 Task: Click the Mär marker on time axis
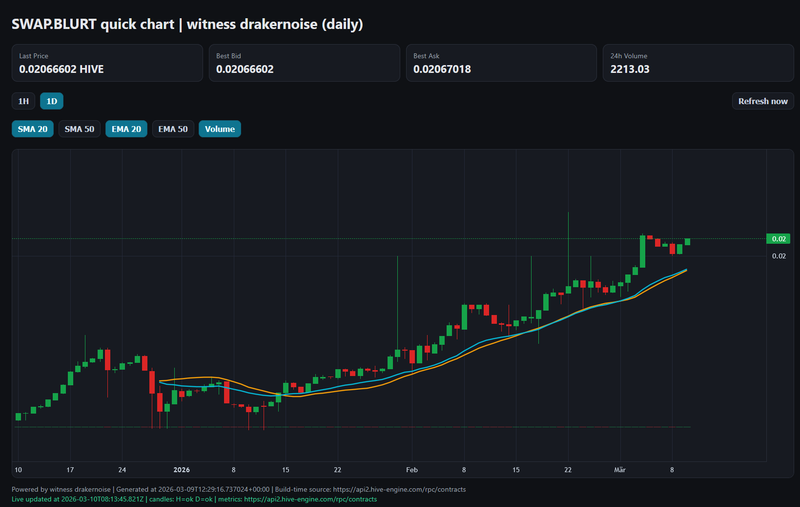click(620, 469)
